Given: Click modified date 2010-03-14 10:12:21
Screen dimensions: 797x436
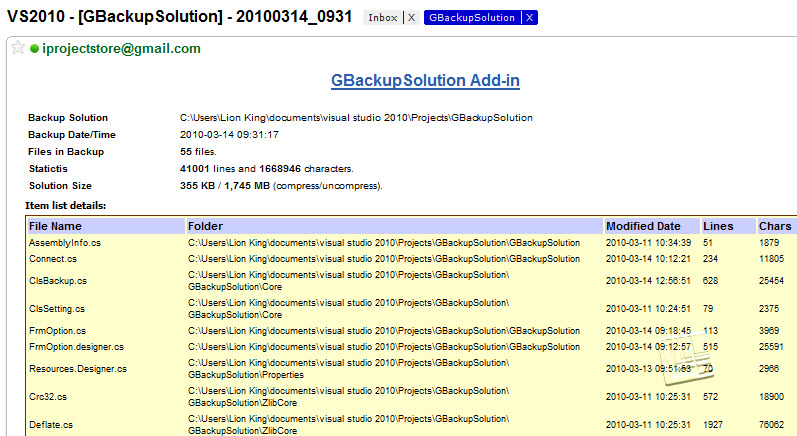Looking at the screenshot, I should (x=648, y=259).
